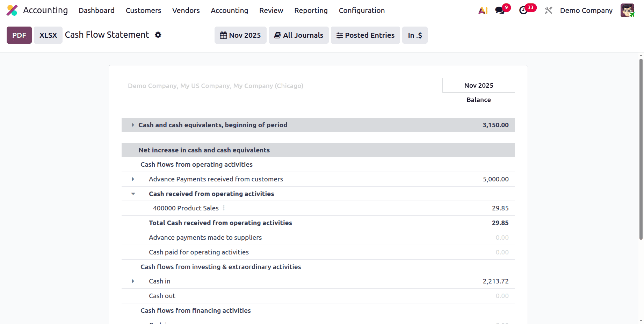
Task: Click the Cash Flow Statement title
Action: click(x=107, y=35)
